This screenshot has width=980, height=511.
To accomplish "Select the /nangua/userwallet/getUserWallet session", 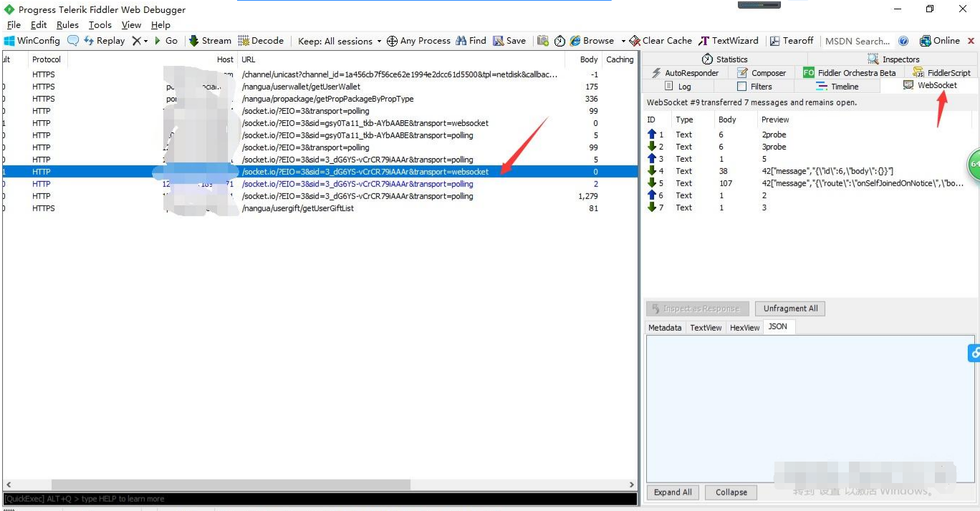I will coord(320,87).
